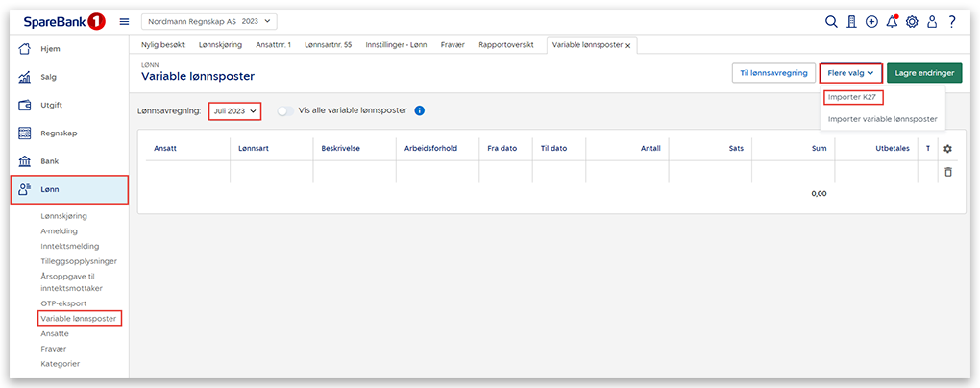
Task: Expand the Flere valg dropdown
Action: point(850,73)
